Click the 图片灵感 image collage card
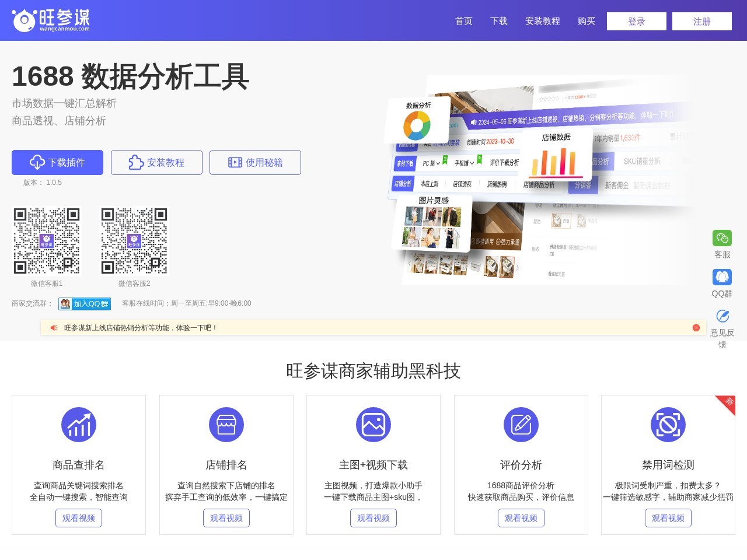This screenshot has width=747, height=560. click(x=433, y=223)
